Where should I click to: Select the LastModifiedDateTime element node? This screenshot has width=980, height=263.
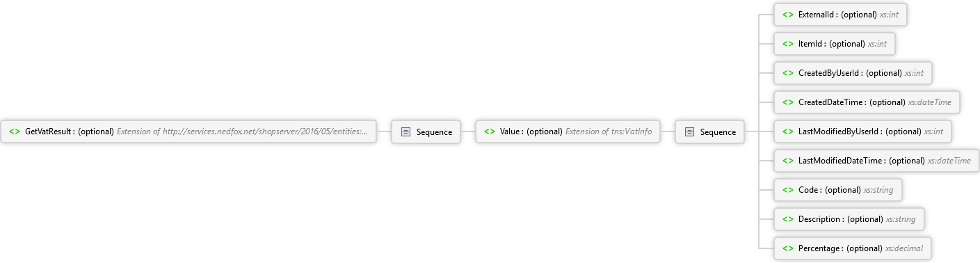[877, 161]
